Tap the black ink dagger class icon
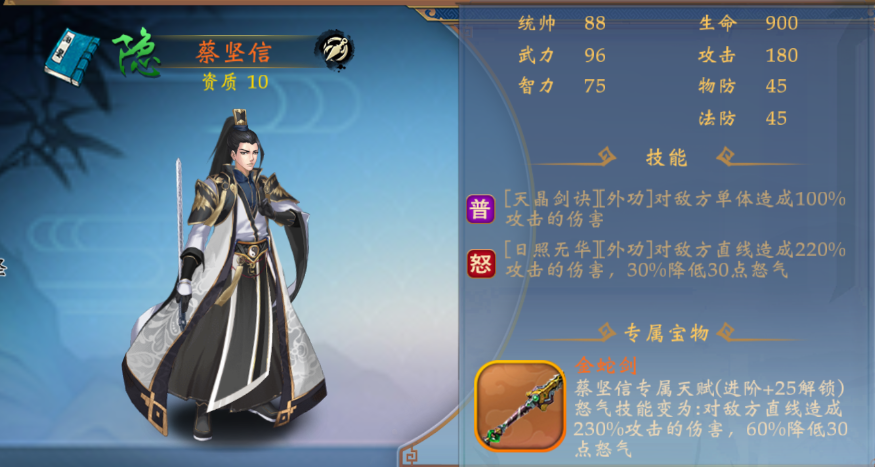The width and height of the screenshot is (875, 467). (x=335, y=51)
